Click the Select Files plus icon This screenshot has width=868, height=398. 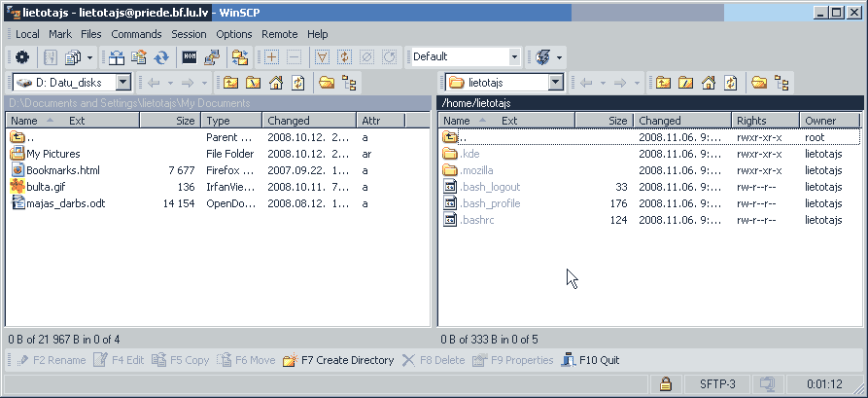[x=272, y=57]
